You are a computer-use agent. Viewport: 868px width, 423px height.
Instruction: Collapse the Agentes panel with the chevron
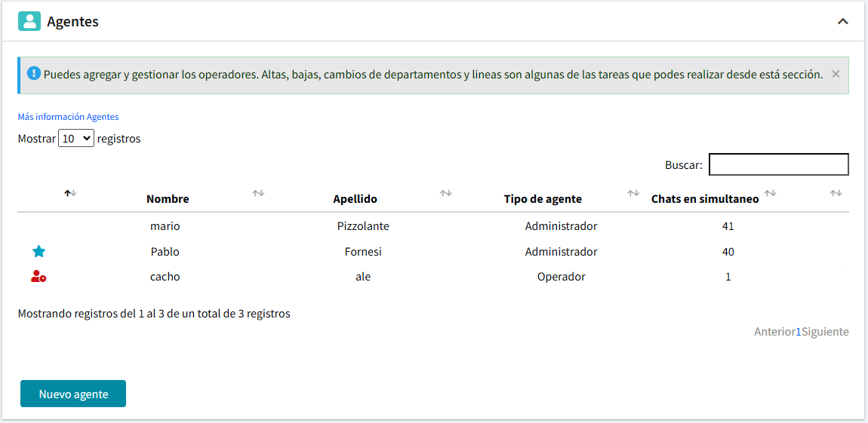pos(843,22)
